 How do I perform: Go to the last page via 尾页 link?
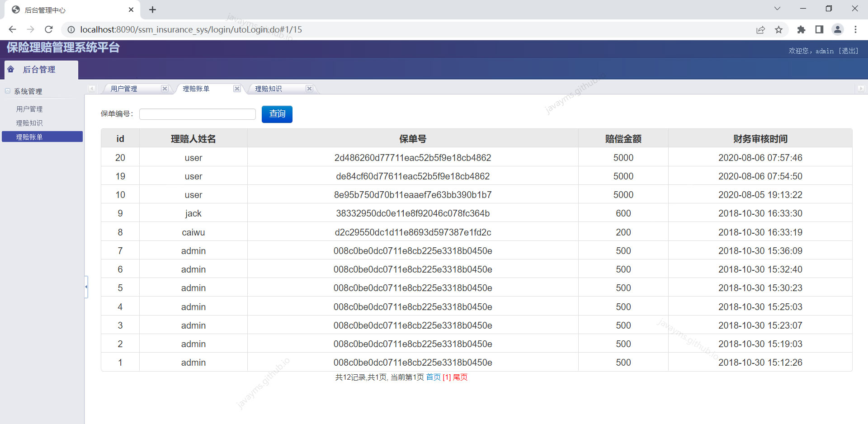point(460,377)
